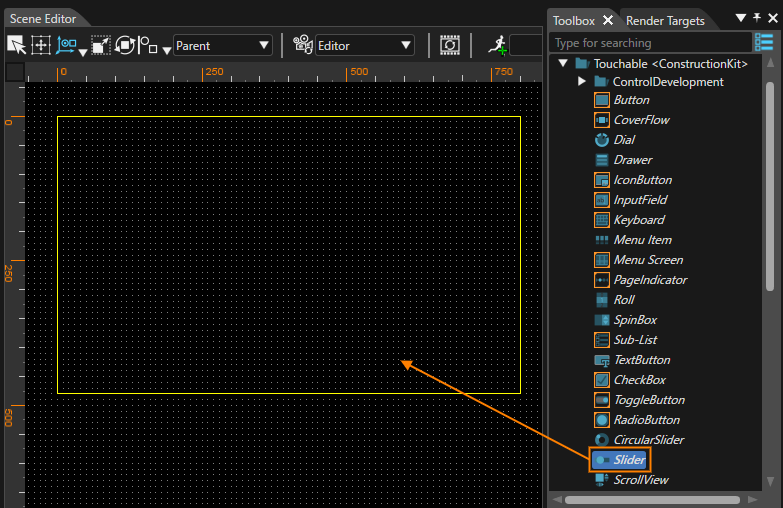This screenshot has height=508, width=783.
Task: Click the film-frame snapshot icon
Action: point(449,45)
